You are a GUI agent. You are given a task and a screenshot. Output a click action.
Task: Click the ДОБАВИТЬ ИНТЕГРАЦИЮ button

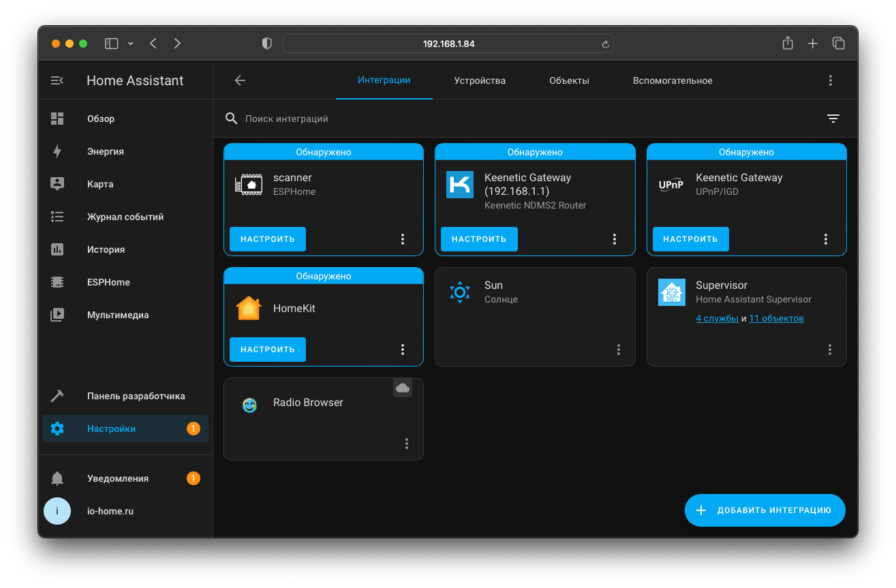click(764, 510)
